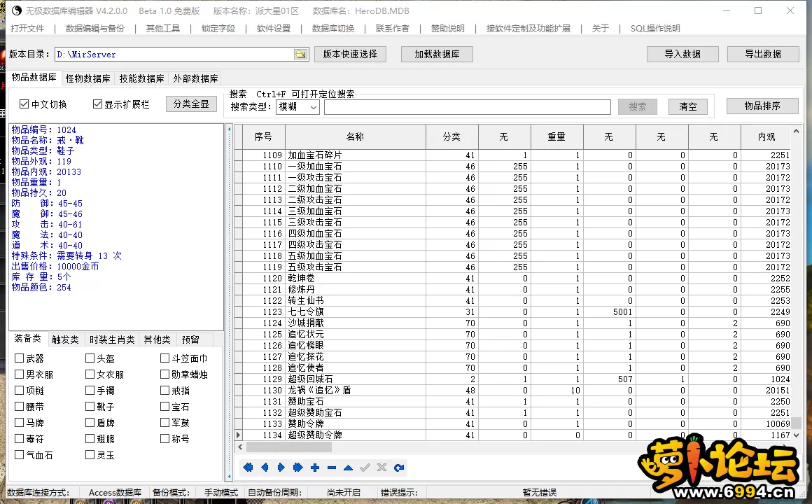The width and height of the screenshot is (812, 504).
Task: Check the 男衣服 filter
Action: 19,374
